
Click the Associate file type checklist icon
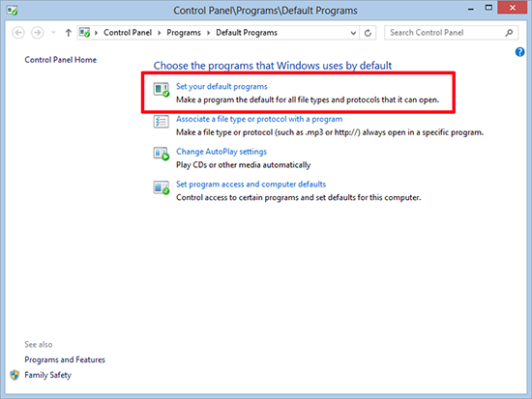pos(161,121)
